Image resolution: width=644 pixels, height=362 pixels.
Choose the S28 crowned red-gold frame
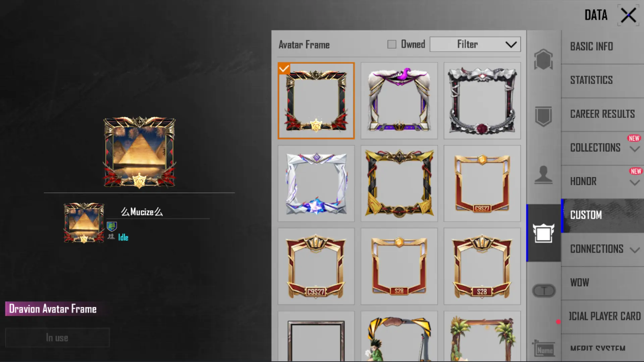[x=482, y=266]
